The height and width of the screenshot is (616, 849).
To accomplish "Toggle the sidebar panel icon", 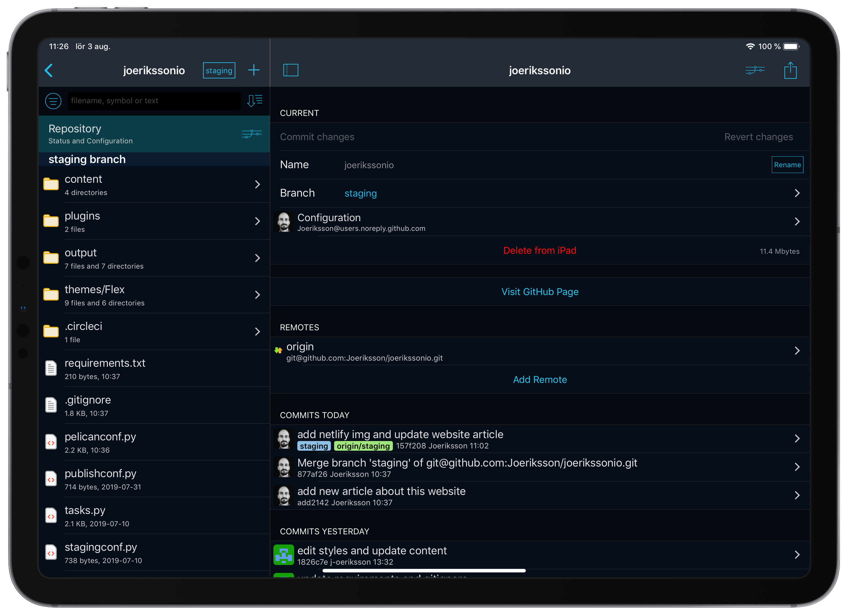I will pos(291,70).
